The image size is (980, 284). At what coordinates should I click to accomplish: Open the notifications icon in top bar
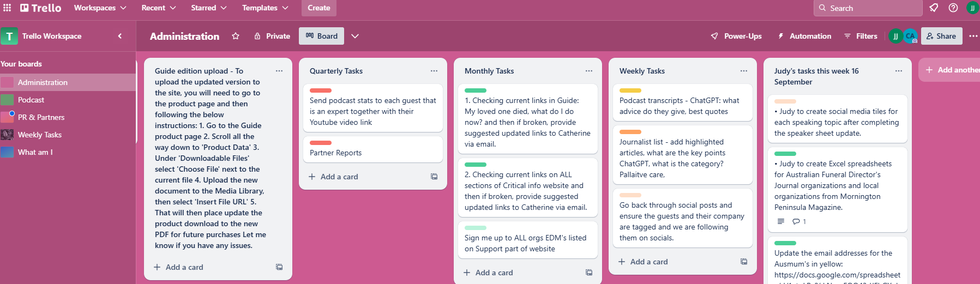[934, 8]
